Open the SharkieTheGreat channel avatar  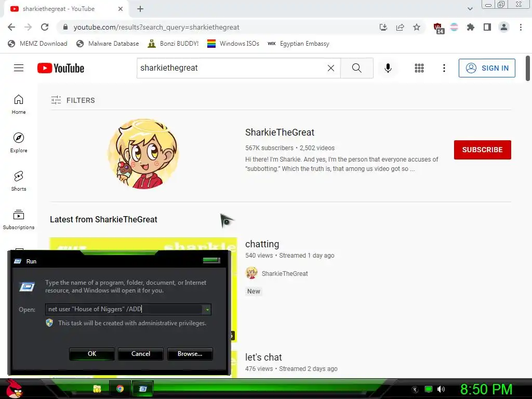(x=143, y=153)
